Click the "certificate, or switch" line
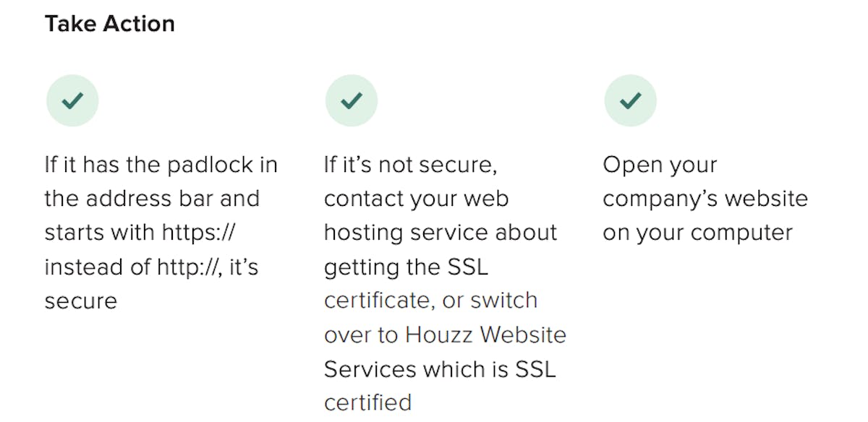The width and height of the screenshot is (868, 422). click(x=430, y=300)
